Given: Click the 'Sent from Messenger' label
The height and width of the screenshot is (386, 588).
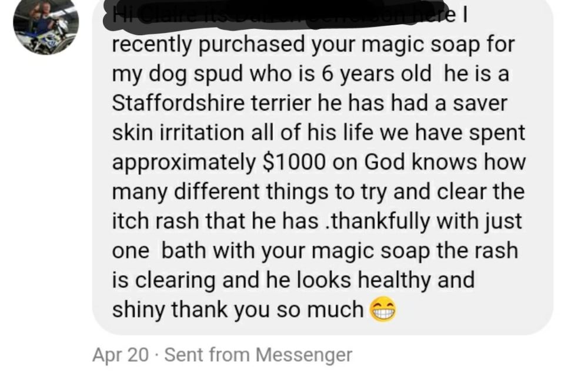Looking at the screenshot, I should pyautogui.click(x=258, y=354).
